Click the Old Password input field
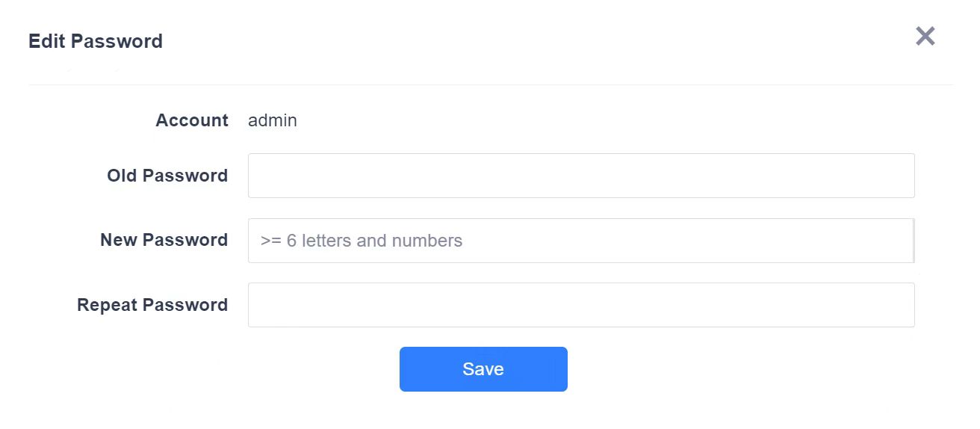This screenshot has height=429, width=980. click(x=580, y=176)
